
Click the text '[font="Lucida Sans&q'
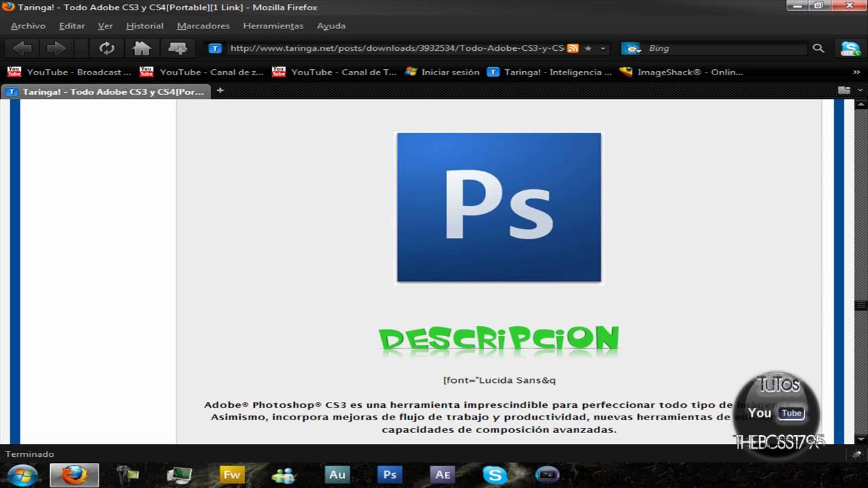[499, 380]
